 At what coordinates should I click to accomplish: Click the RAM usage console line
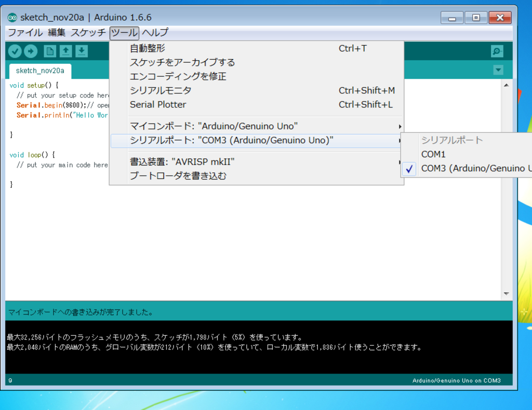(x=214, y=347)
